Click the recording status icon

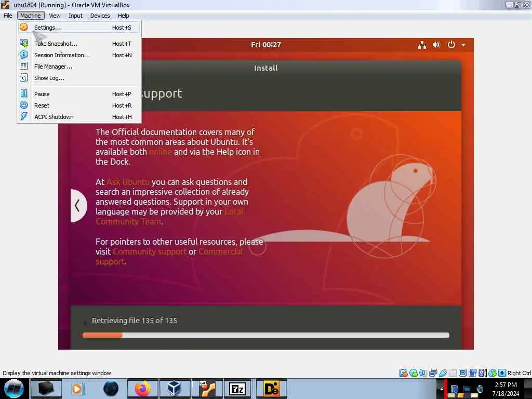click(x=472, y=373)
